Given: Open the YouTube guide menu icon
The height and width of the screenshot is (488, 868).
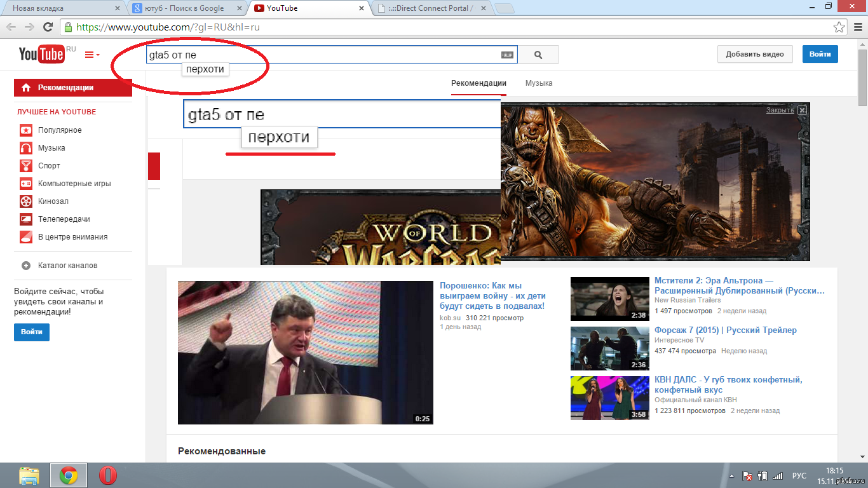Looking at the screenshot, I should click(x=92, y=55).
